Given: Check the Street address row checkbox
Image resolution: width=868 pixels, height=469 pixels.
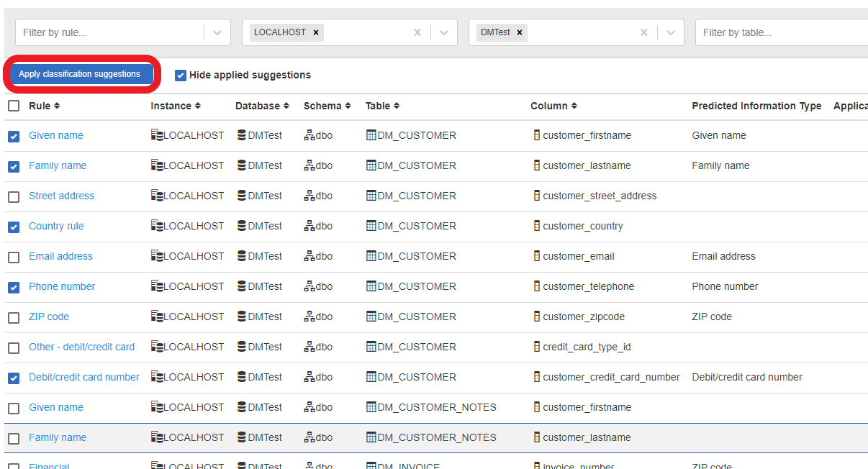Looking at the screenshot, I should pos(14,196).
